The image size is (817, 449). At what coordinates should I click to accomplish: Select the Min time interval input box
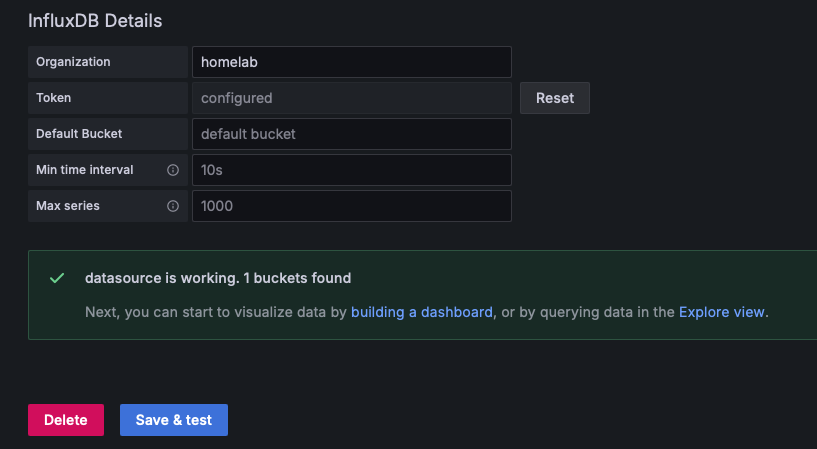click(x=351, y=170)
